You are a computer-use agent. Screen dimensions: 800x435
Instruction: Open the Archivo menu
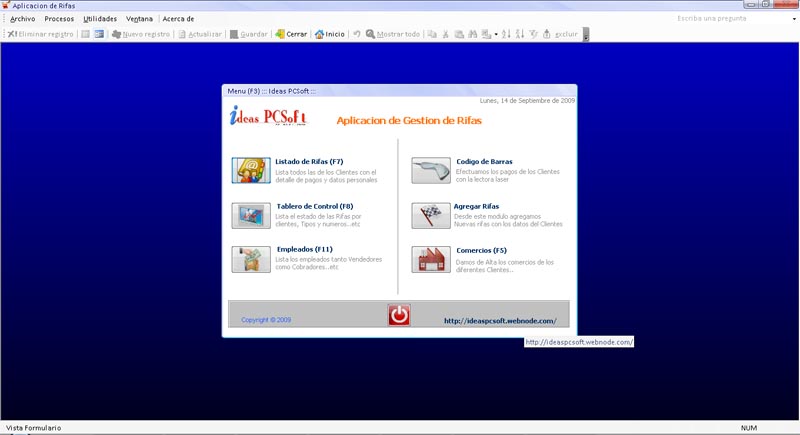click(x=22, y=19)
